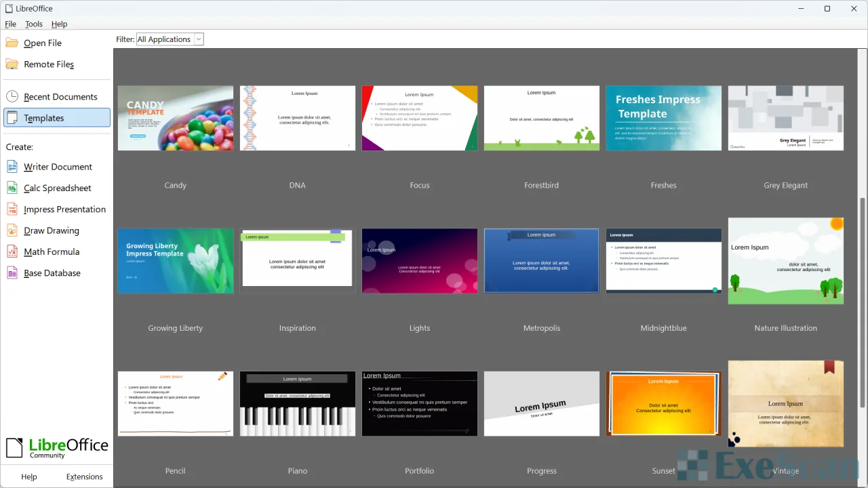The height and width of the screenshot is (488, 868).
Task: Select the Nature Illustration template thumbnail
Action: click(786, 261)
